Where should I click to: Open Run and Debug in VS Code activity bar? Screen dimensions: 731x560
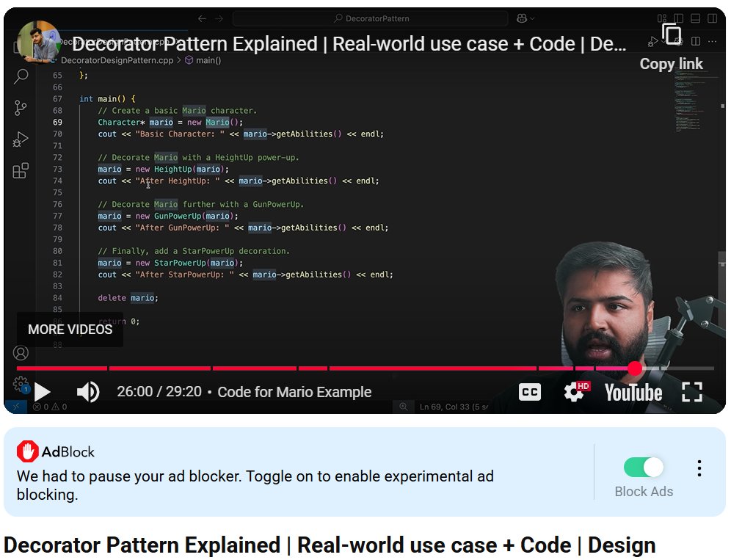point(21,139)
